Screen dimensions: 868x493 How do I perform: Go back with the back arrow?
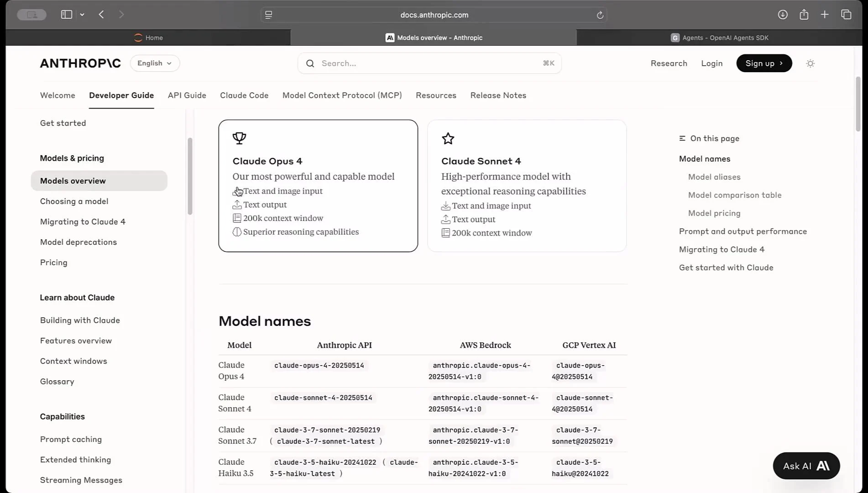(x=101, y=15)
